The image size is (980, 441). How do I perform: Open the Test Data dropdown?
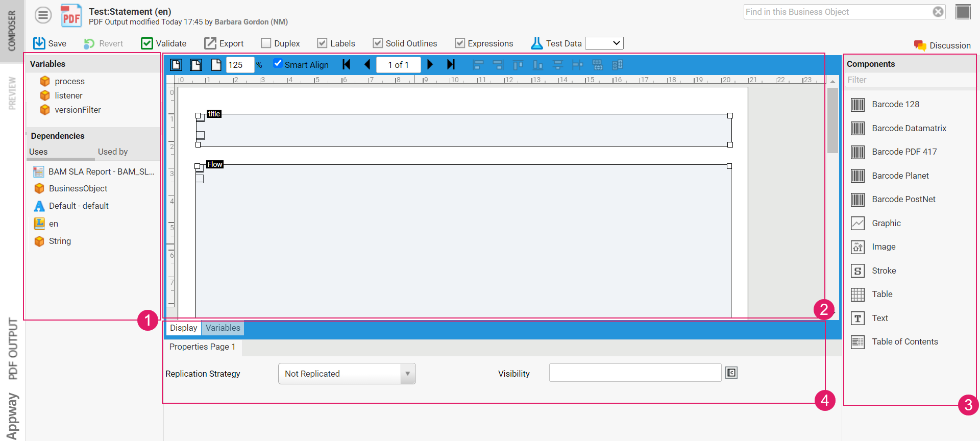pos(604,43)
